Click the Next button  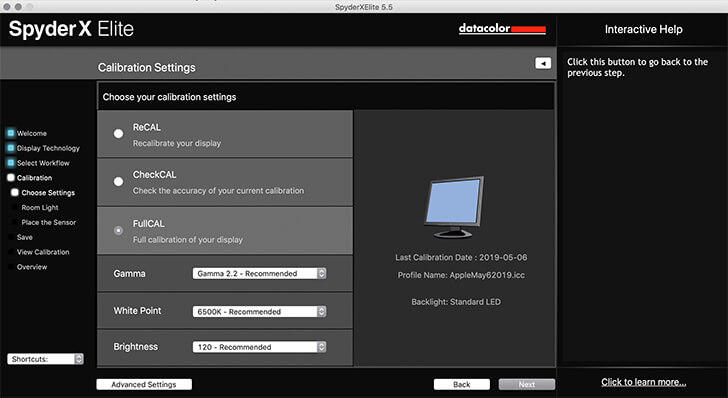(526, 385)
